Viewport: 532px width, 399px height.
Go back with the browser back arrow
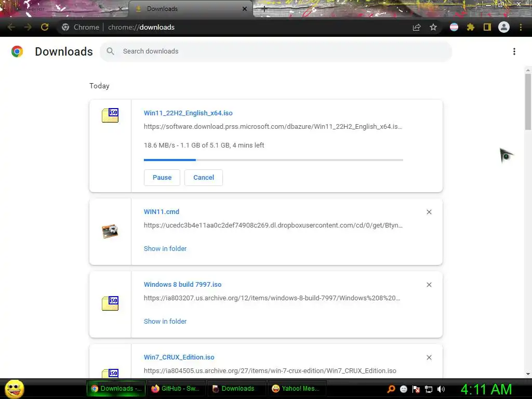[11, 27]
